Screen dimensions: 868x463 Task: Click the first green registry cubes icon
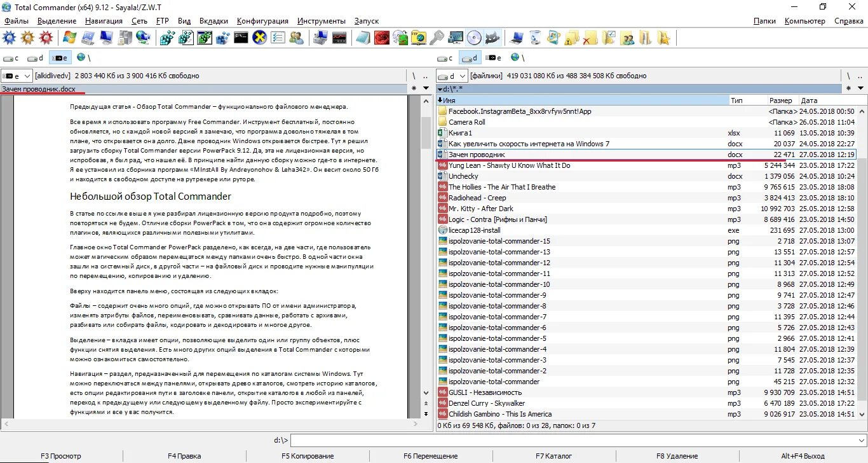(x=167, y=38)
